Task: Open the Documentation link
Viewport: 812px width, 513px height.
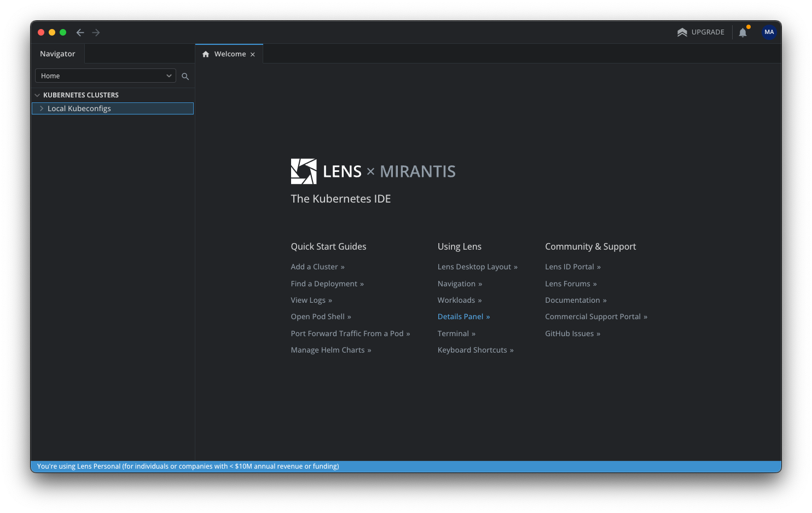Action: click(x=576, y=300)
